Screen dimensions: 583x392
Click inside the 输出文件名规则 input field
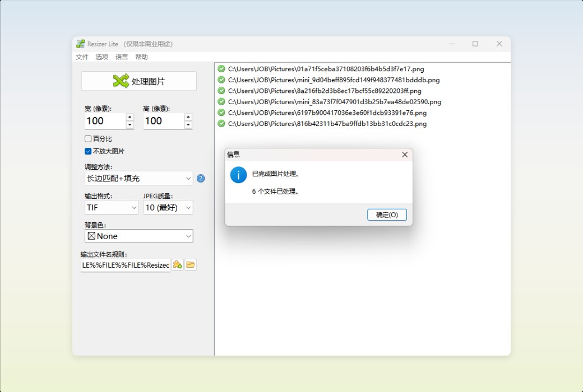coord(123,264)
